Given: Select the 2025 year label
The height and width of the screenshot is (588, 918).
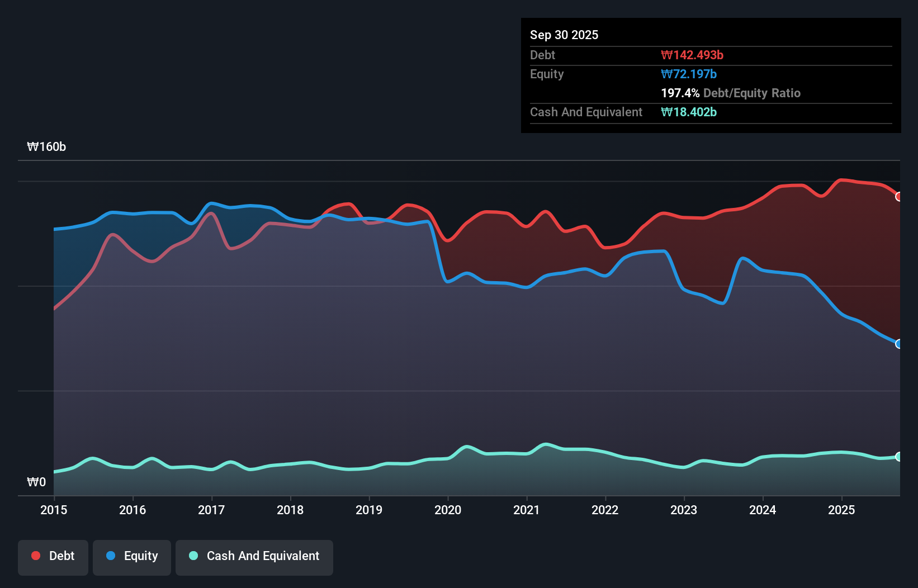Looking at the screenshot, I should tap(841, 510).
